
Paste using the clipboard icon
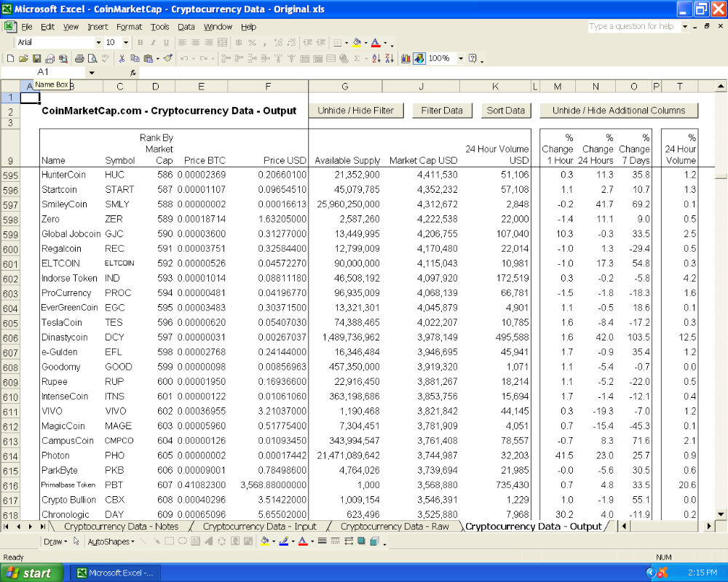click(148, 58)
